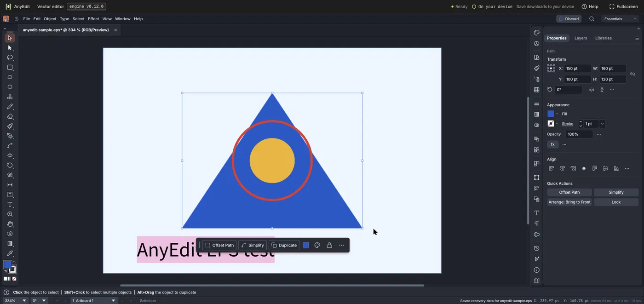Set paint mode to None
644x304 pixels.
tap(14, 279)
